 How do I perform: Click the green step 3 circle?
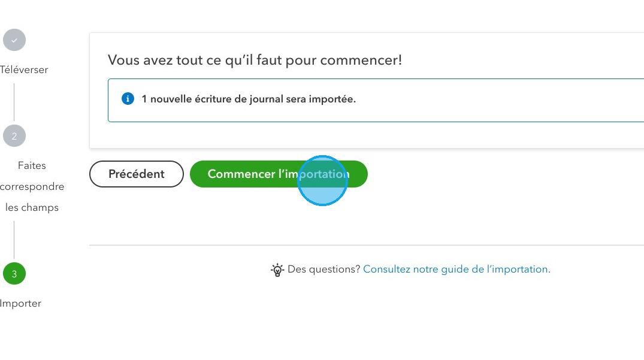(x=14, y=273)
